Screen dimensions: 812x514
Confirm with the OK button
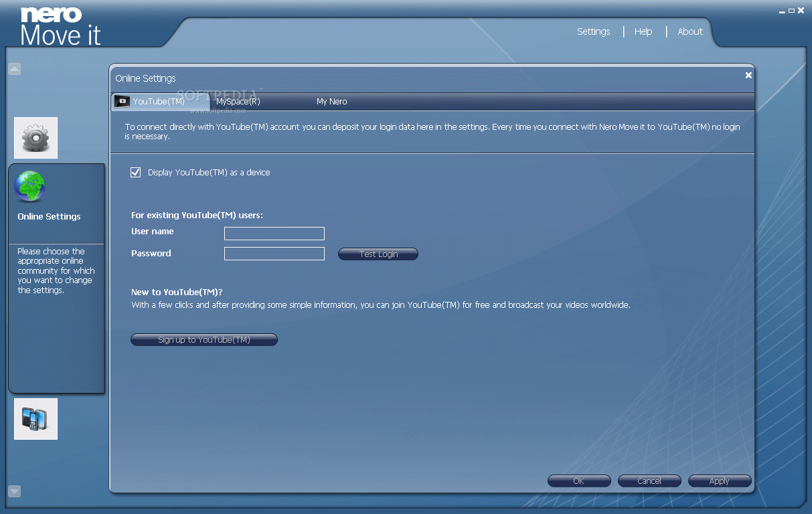pos(579,481)
